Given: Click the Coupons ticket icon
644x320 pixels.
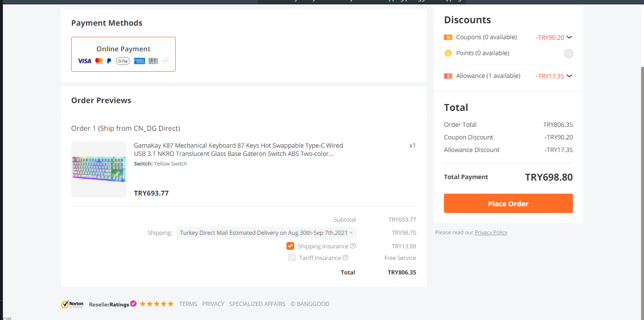Looking at the screenshot, I should pyautogui.click(x=448, y=37).
